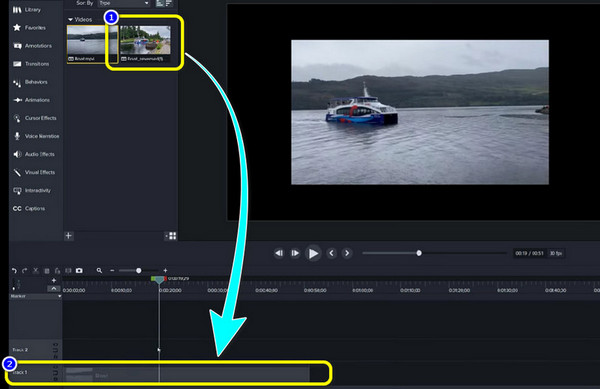600x389 pixels.
Task: Collapse the Videos section
Action: tap(70, 20)
